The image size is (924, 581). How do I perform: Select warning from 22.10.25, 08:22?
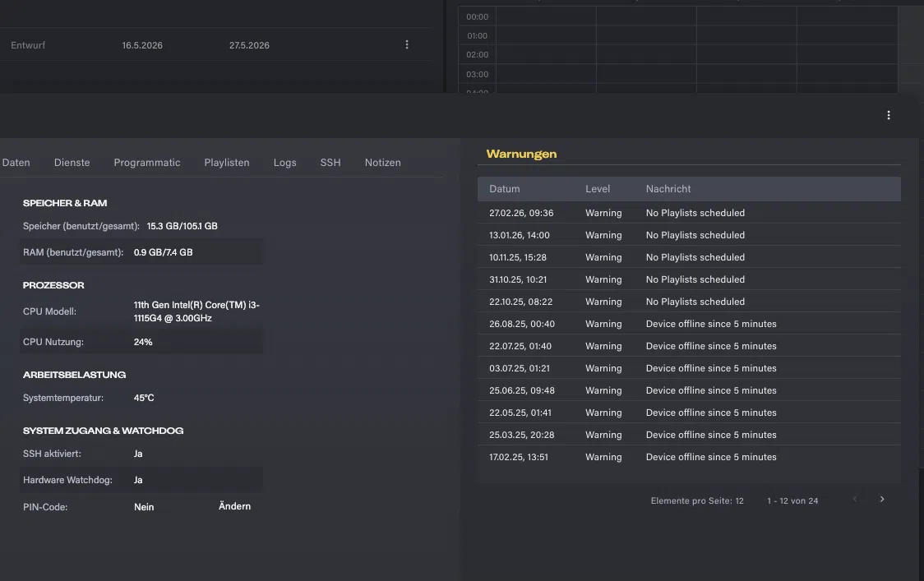click(x=689, y=302)
